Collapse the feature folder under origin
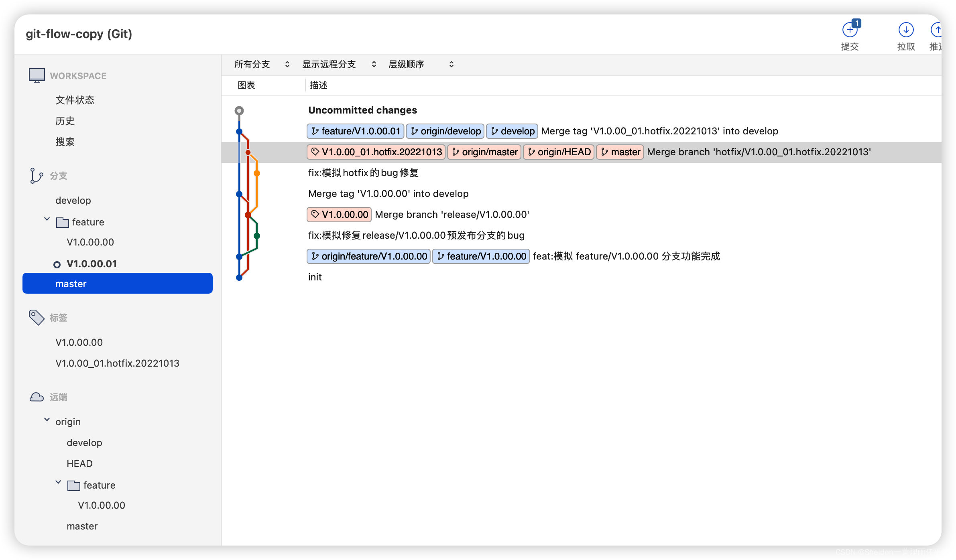956x560 pixels. click(x=58, y=482)
